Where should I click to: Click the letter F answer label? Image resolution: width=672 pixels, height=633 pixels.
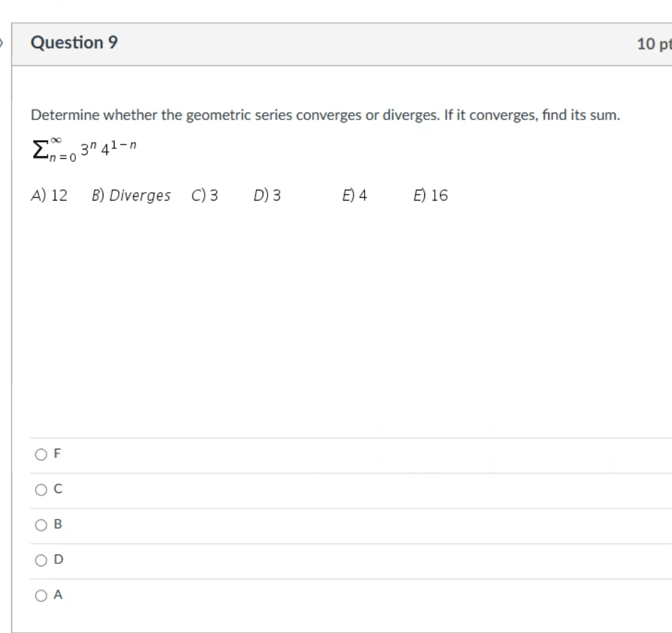[x=57, y=454]
